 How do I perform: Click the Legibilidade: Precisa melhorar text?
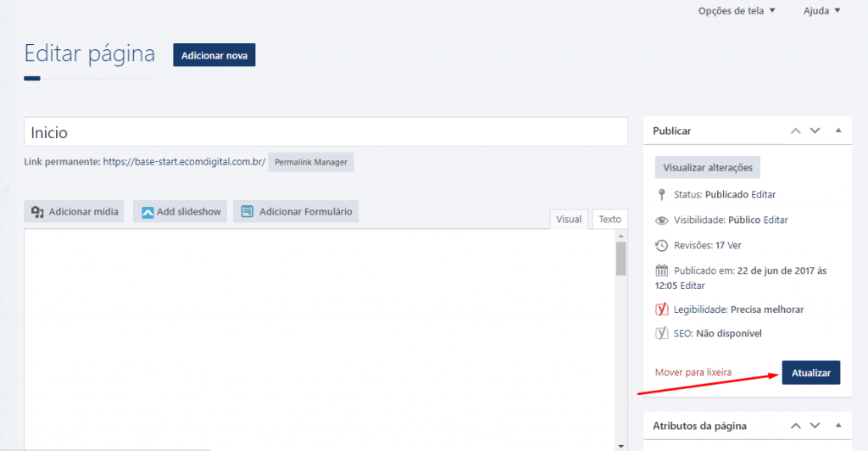click(x=738, y=310)
